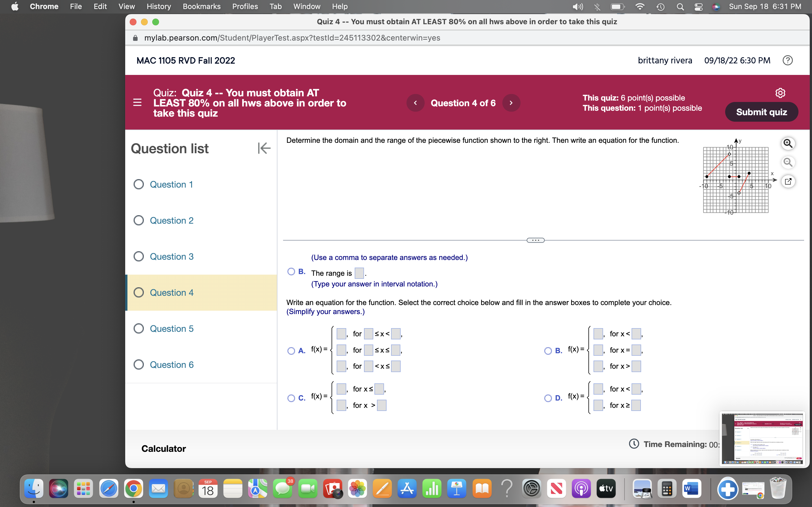Go back a question using the left chevron
812x507 pixels.
point(416,103)
